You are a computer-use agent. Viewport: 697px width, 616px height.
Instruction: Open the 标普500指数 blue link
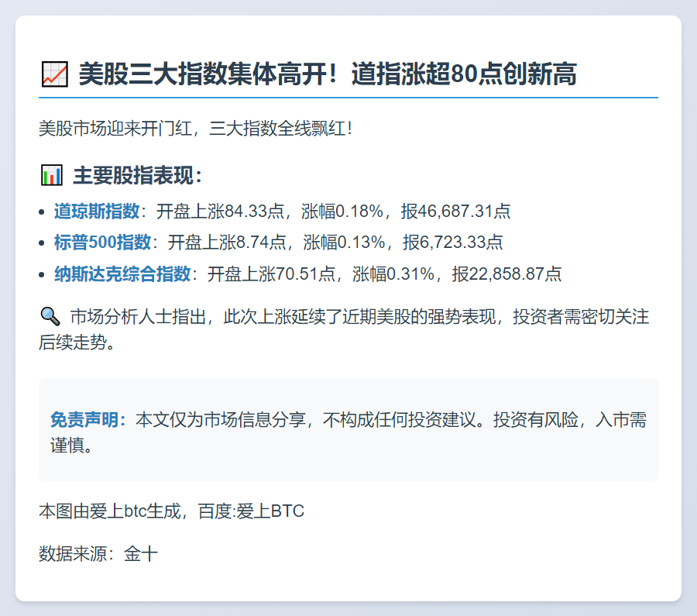click(102, 243)
